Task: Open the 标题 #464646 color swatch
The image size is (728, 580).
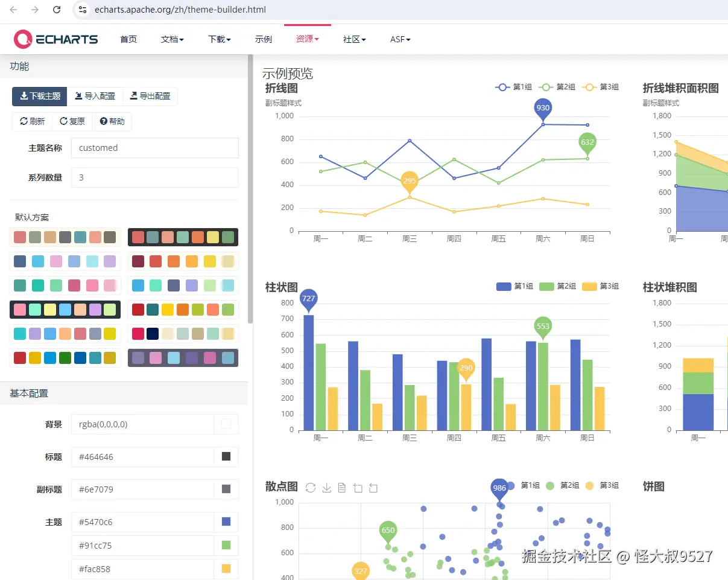Action: 226,457
